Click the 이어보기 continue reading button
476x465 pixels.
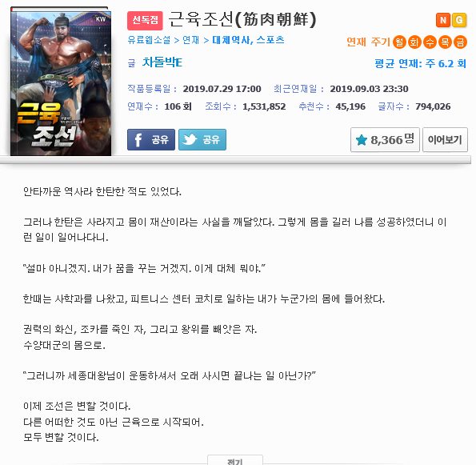(x=445, y=140)
